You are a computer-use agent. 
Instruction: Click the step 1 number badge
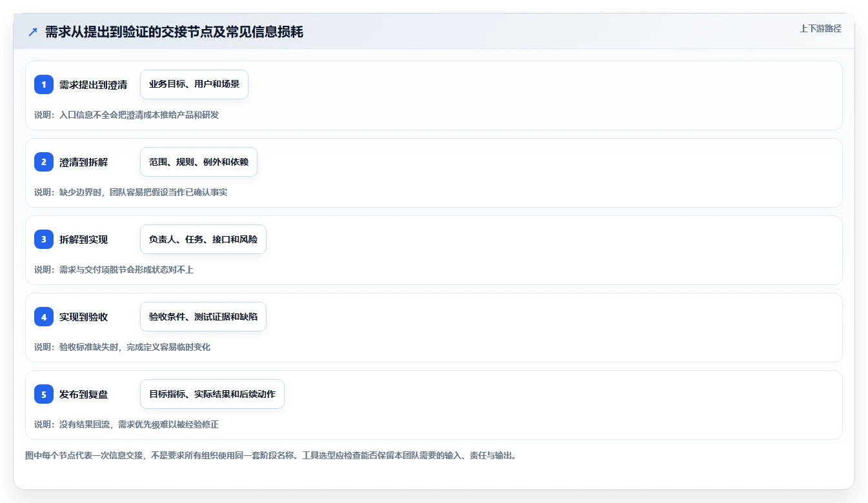click(x=44, y=84)
